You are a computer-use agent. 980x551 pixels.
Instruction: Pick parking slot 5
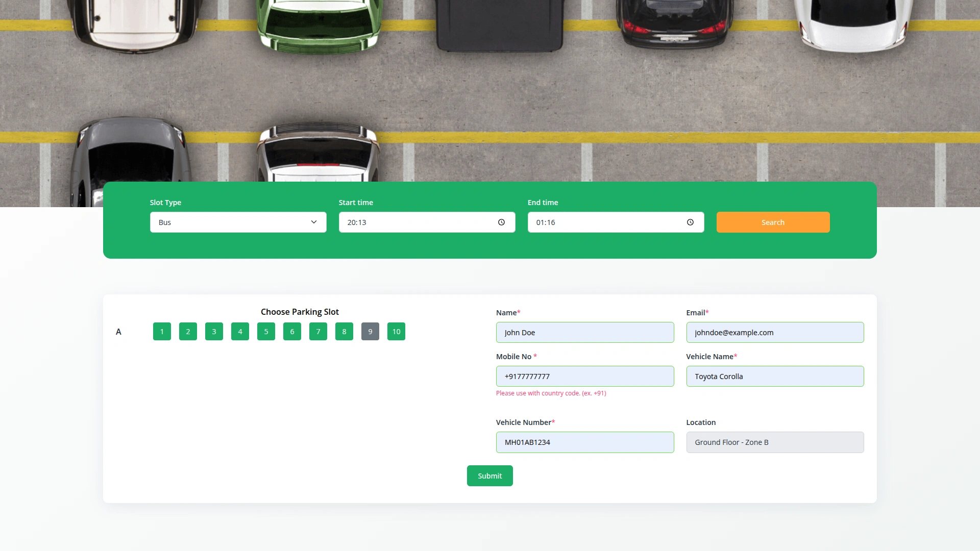266,332
